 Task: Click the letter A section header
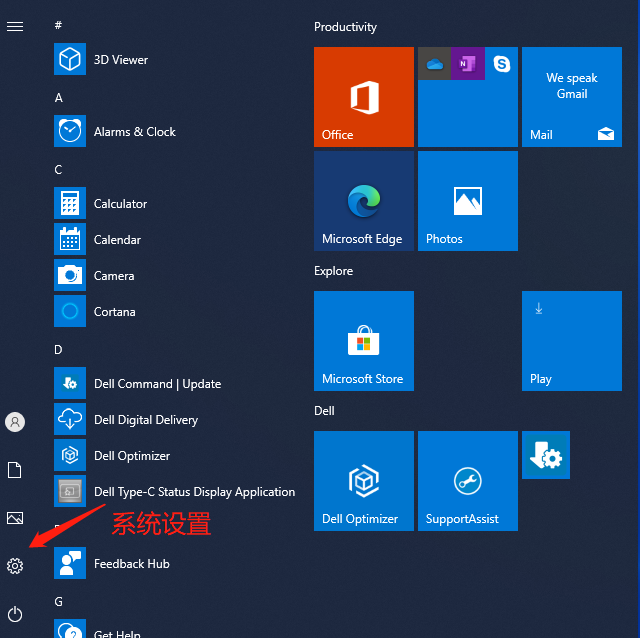(x=59, y=98)
